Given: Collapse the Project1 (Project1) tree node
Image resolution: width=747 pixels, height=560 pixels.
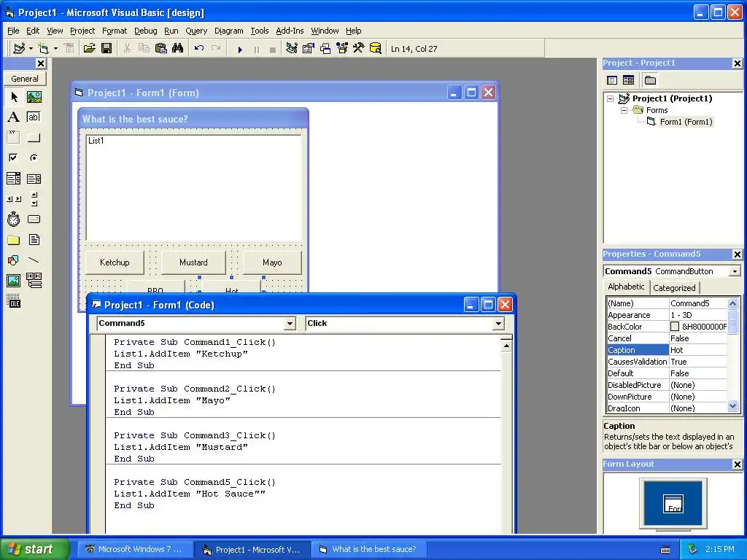Looking at the screenshot, I should tap(611, 99).
